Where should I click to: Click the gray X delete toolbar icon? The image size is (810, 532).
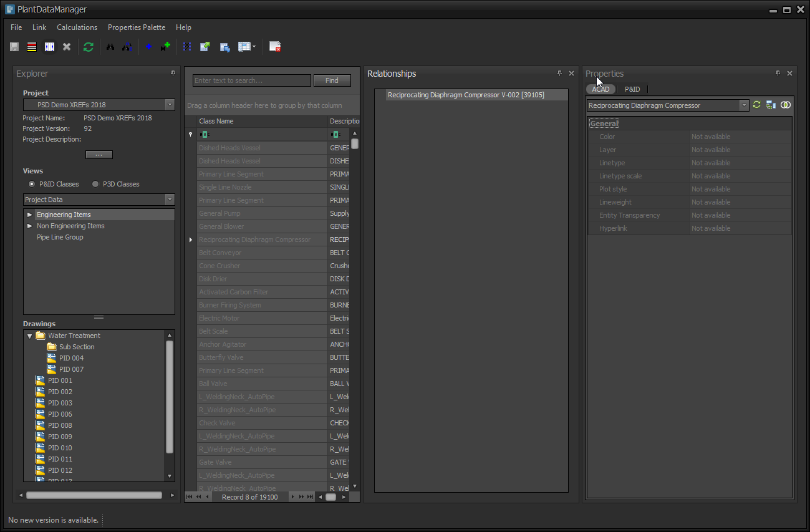(67, 47)
